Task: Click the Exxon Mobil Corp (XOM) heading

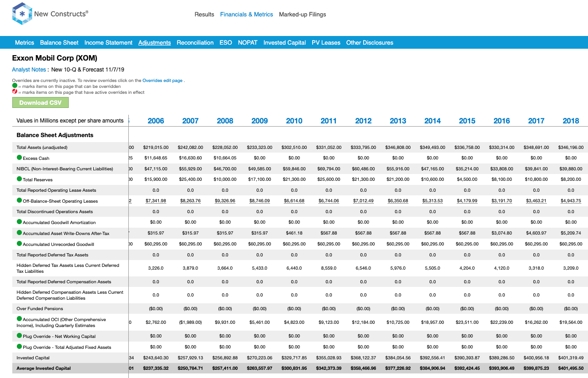Action: pos(55,58)
